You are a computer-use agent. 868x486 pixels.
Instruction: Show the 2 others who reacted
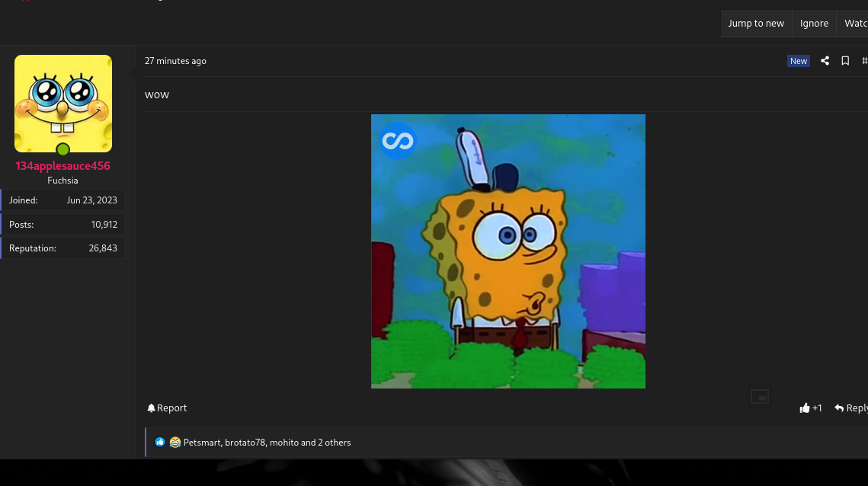(335, 443)
